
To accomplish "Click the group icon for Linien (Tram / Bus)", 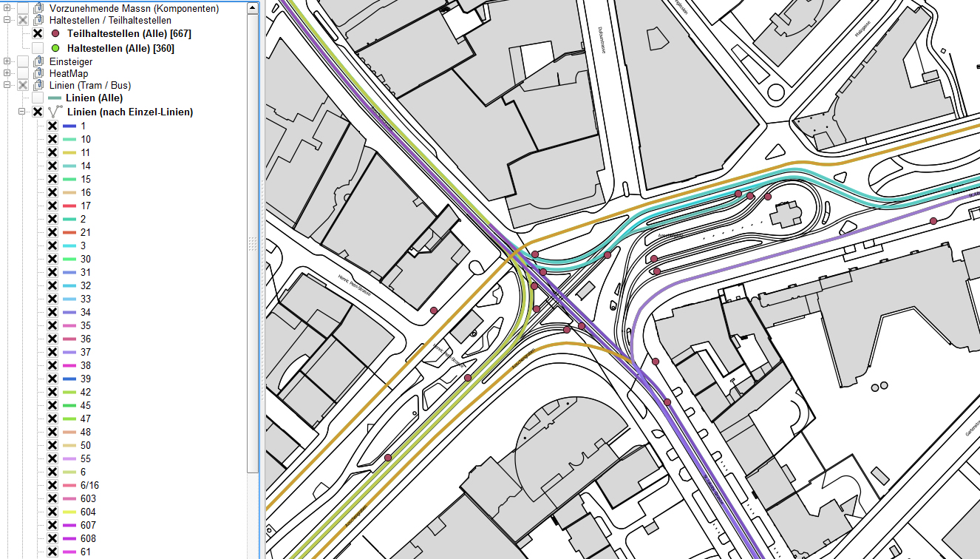I will [38, 85].
